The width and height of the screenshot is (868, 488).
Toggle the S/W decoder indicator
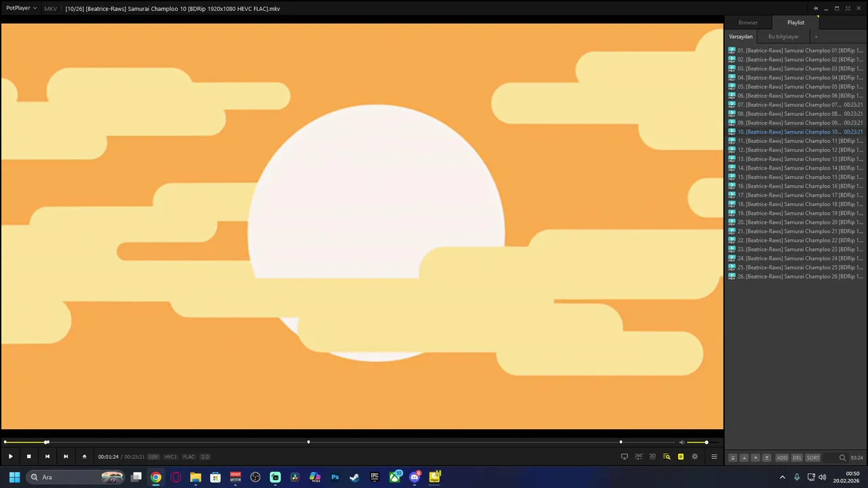153,457
